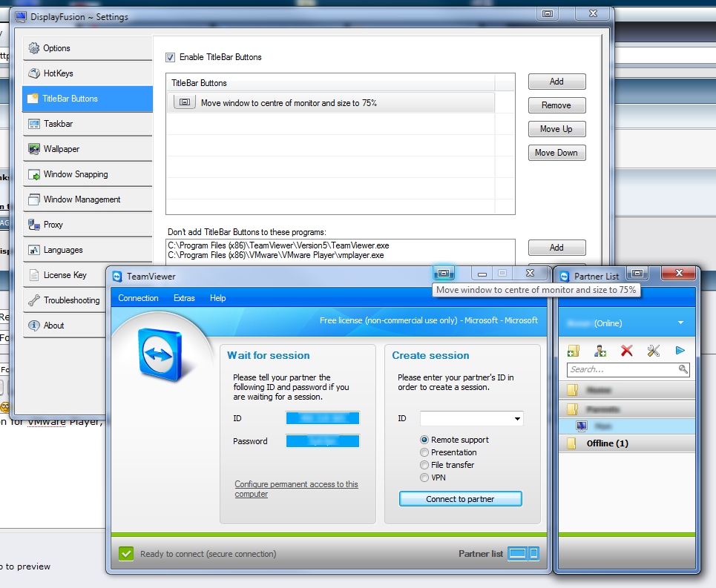Viewport: 716px width, 588px height.
Task: Open the partner ID dropdown
Action: click(516, 419)
